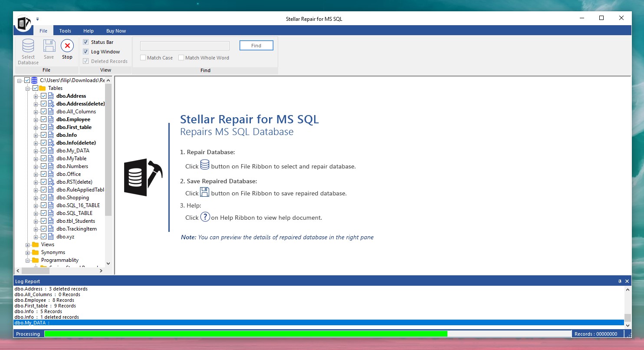Uncheck the dbo.TrackingItem checkbox

(43, 229)
